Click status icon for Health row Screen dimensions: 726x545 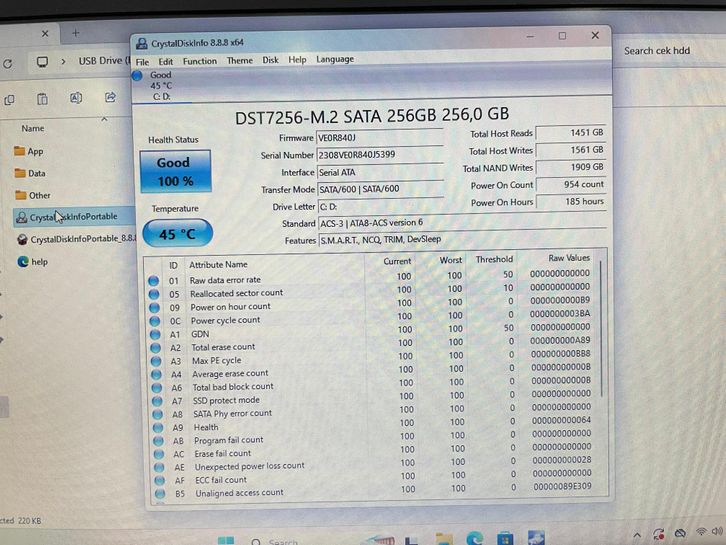tap(158, 428)
